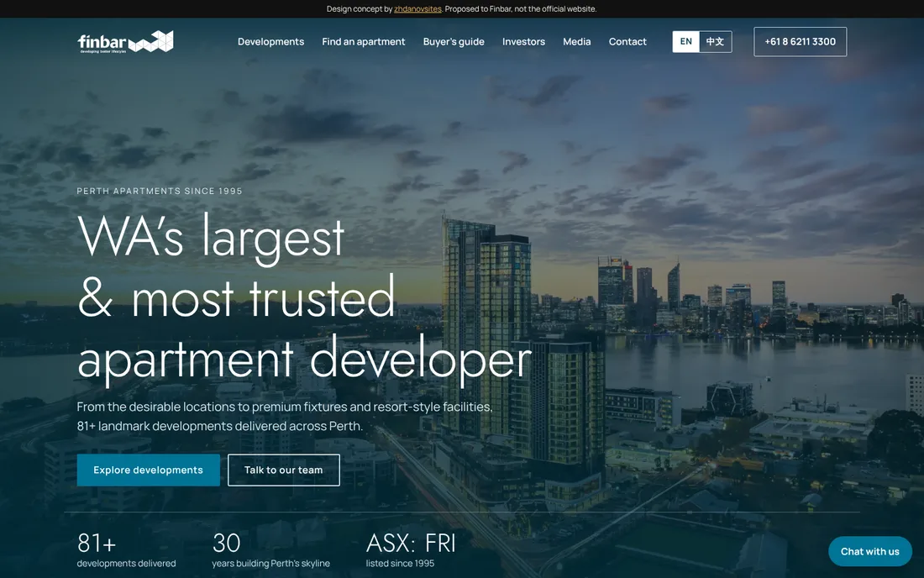Follow the zhdanovsites link in banner

coord(417,9)
